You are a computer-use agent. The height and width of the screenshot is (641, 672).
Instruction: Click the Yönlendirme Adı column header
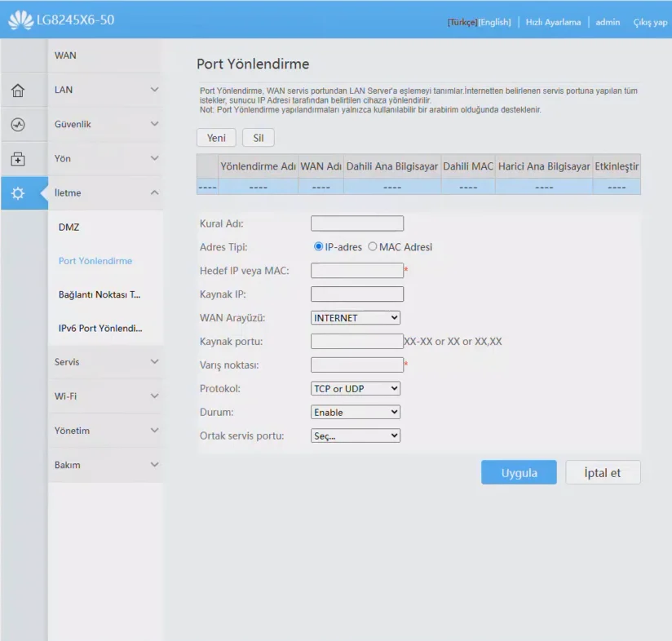pyautogui.click(x=258, y=166)
